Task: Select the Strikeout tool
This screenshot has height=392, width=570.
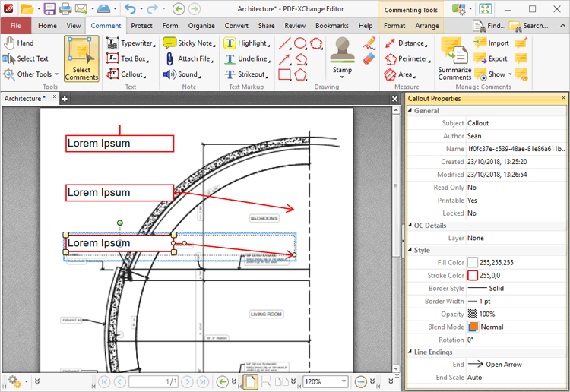Action: click(x=246, y=74)
